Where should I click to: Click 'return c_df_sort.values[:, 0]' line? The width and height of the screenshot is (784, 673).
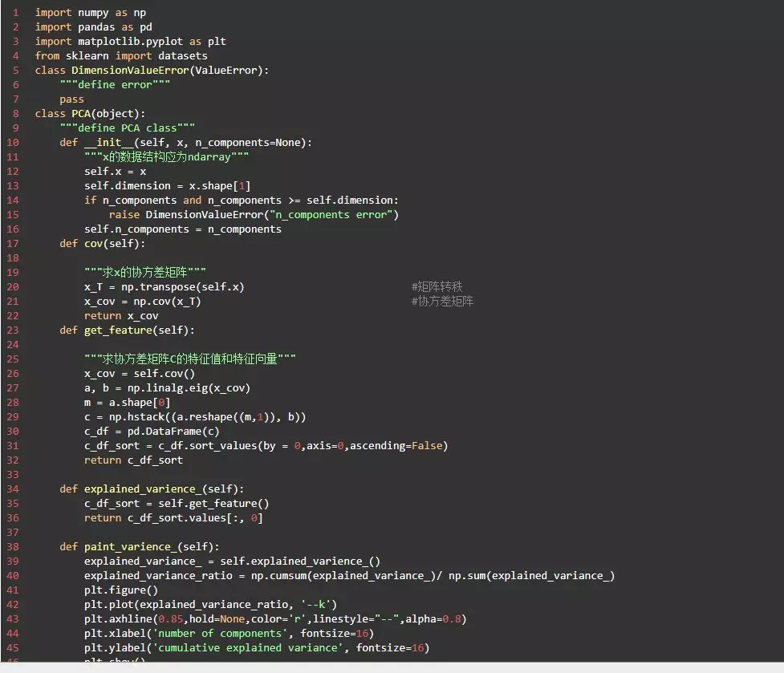[x=173, y=519]
